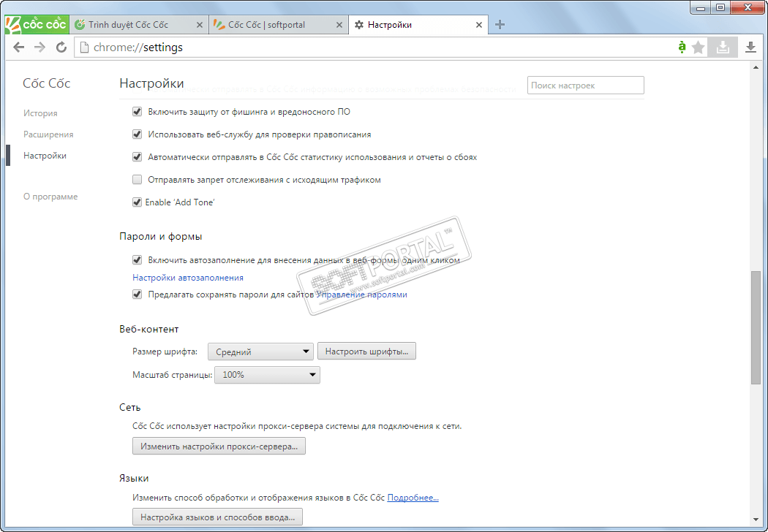768x532 pixels.
Task: Click Изменить настройки прокси-сервера button
Action: 219,446
